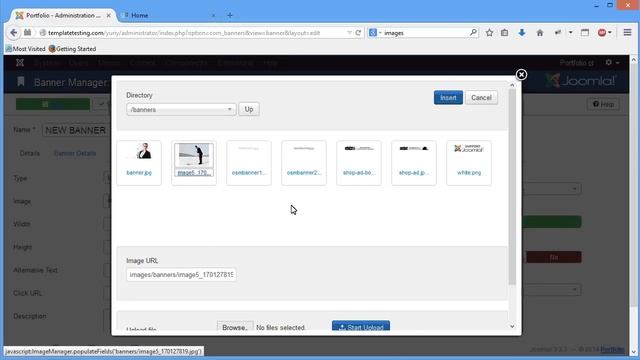
Task: Open the Details tab
Action: [30, 153]
